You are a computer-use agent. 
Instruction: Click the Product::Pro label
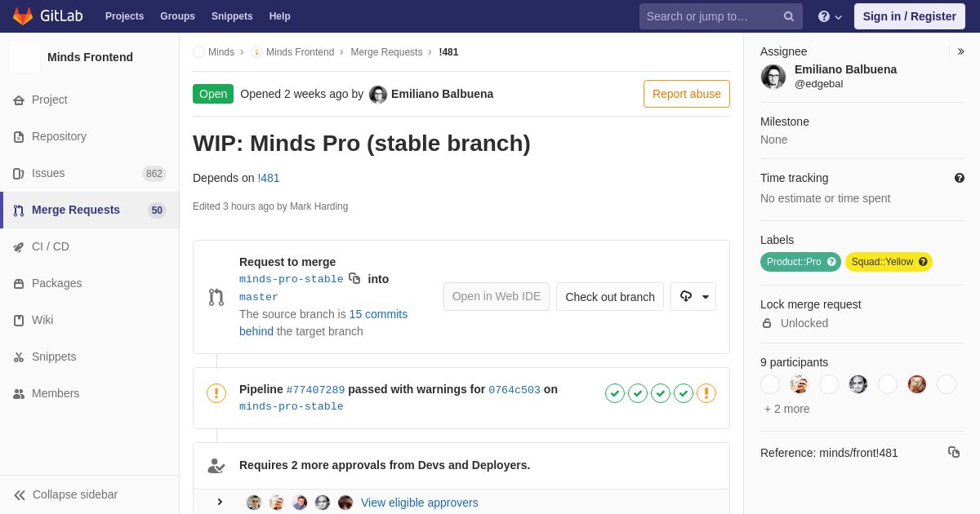800,262
